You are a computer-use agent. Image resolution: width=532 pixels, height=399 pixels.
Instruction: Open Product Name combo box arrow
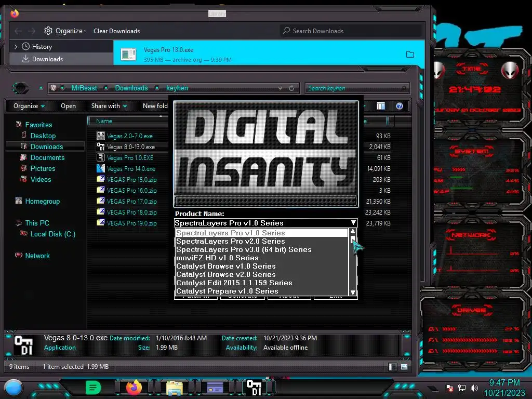tap(353, 223)
